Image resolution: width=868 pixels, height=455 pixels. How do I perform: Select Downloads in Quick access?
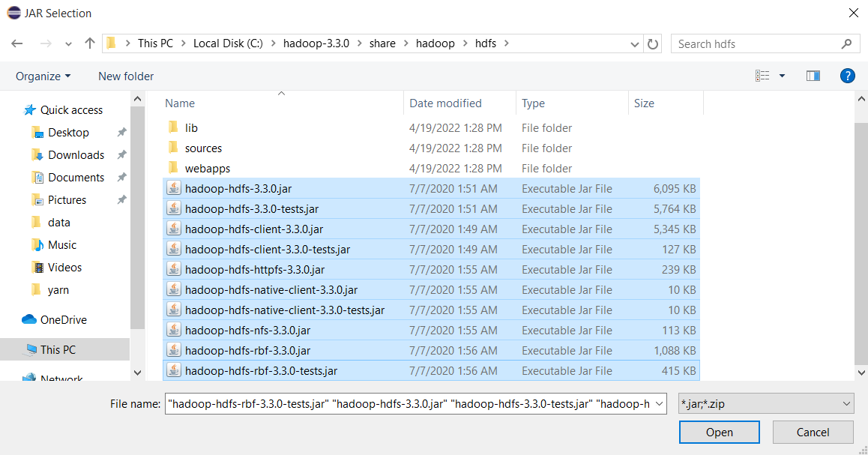tap(76, 155)
